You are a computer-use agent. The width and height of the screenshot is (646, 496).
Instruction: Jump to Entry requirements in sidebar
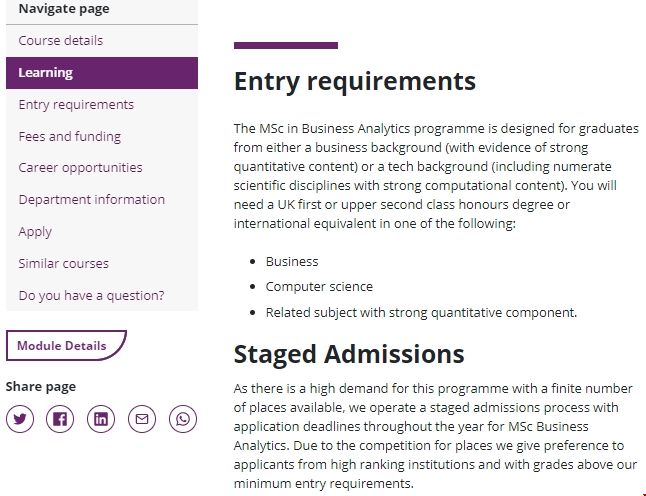[76, 105]
